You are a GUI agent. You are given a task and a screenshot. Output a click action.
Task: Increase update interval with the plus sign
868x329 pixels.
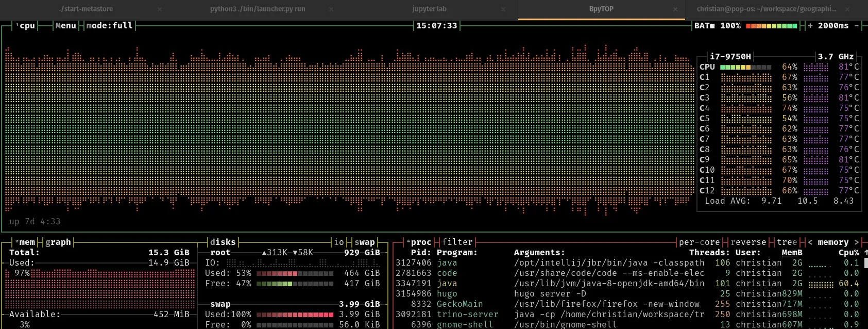(810, 26)
